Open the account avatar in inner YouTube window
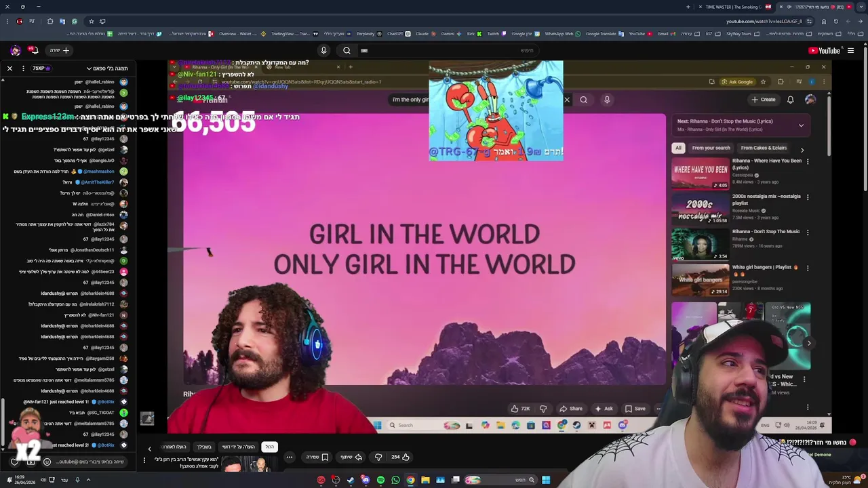868x488 pixels. (x=810, y=100)
